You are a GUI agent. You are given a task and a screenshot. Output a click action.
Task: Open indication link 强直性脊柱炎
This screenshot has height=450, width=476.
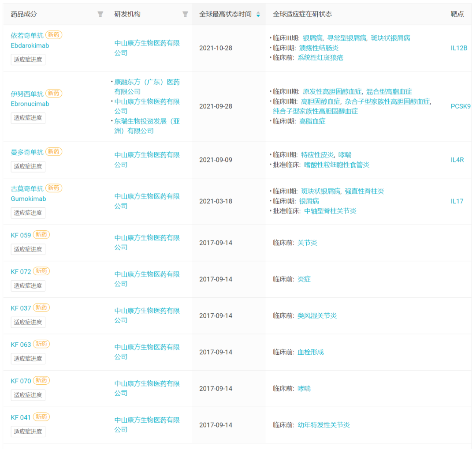click(364, 191)
